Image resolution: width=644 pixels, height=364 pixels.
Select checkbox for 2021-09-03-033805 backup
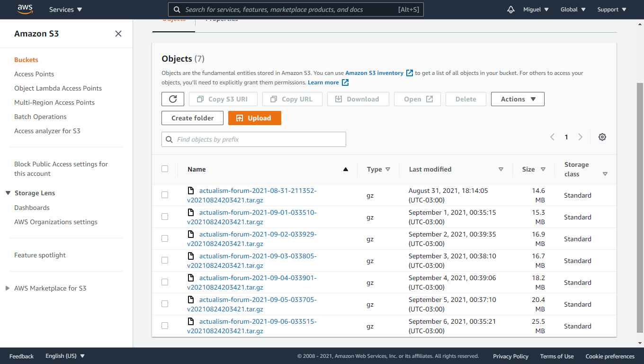(165, 260)
